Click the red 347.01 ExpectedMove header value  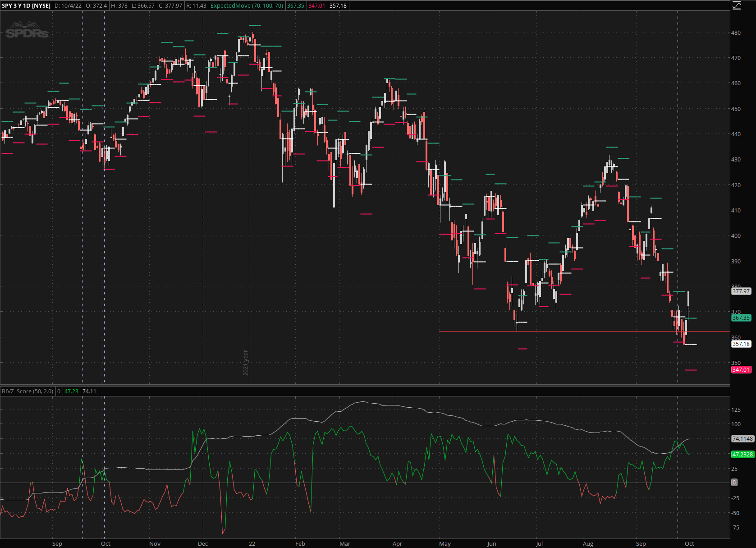click(316, 6)
